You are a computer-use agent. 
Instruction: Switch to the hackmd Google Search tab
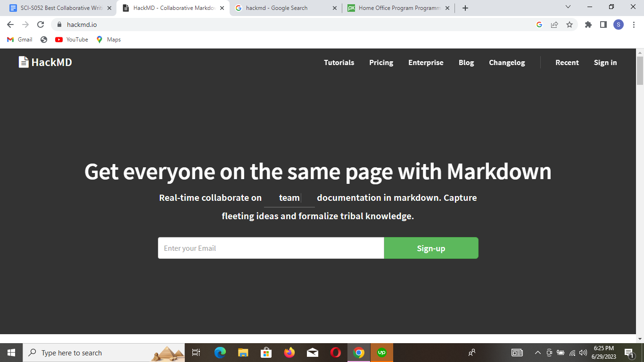click(278, 8)
